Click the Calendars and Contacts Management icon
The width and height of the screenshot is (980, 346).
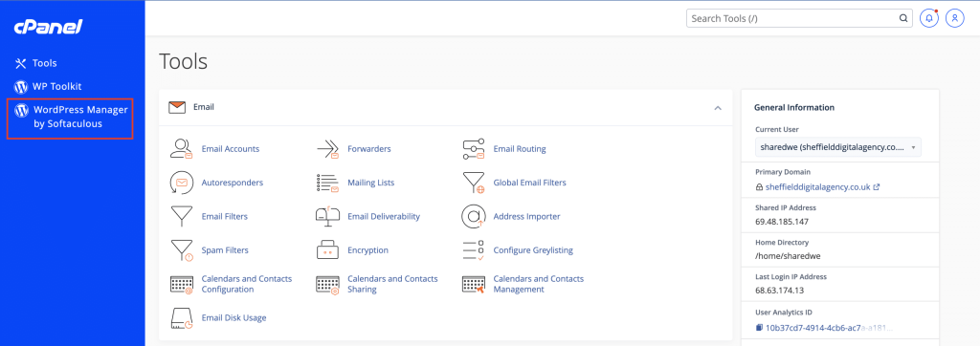tap(473, 284)
